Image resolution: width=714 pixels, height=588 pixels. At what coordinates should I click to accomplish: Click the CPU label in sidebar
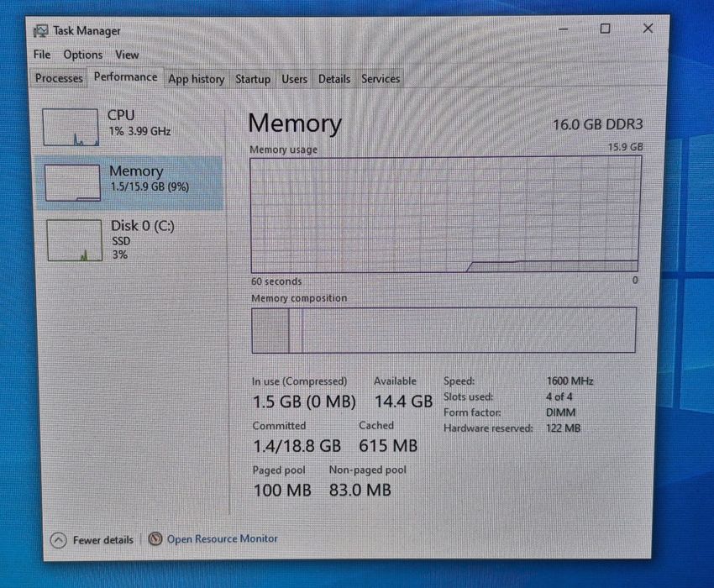pos(121,115)
